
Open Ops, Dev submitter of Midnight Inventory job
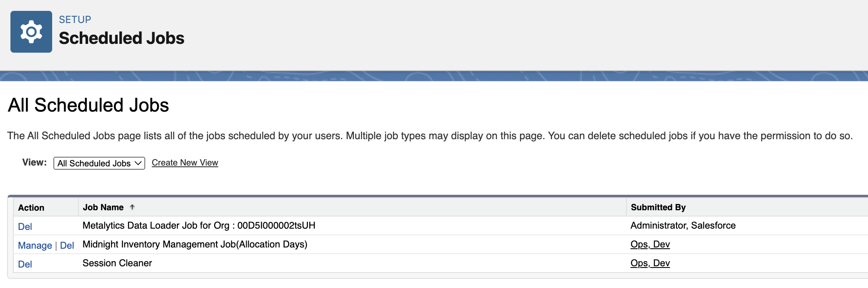tap(650, 244)
